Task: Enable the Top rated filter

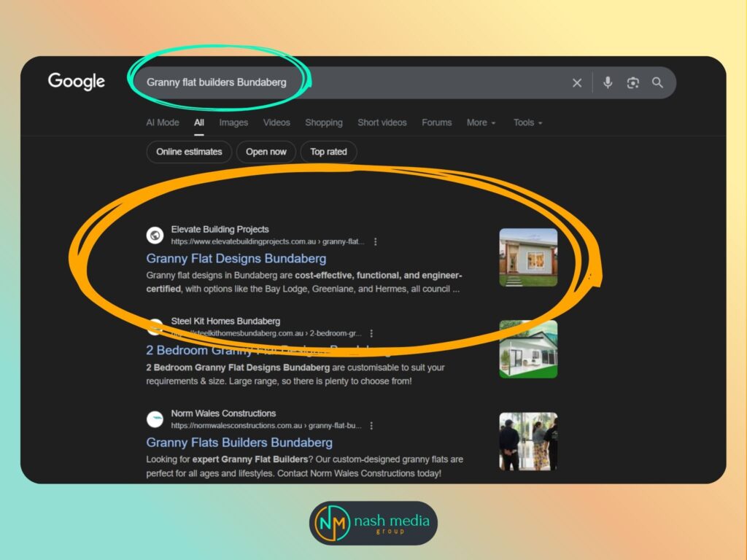Action: [328, 152]
